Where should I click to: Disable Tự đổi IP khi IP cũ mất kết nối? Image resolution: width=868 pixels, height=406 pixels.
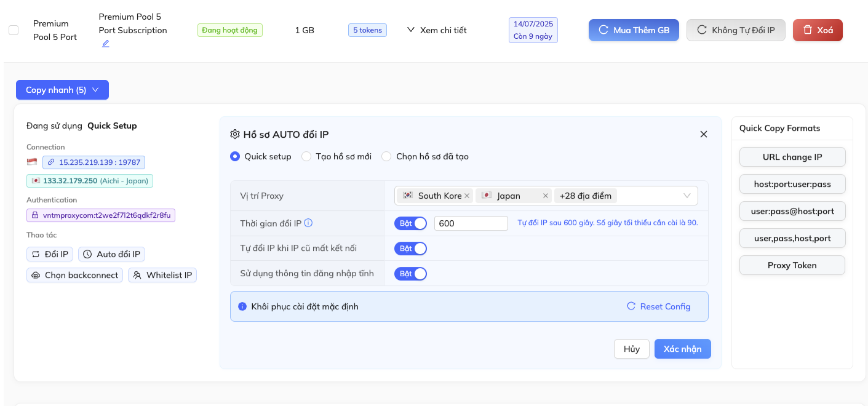pyautogui.click(x=410, y=249)
